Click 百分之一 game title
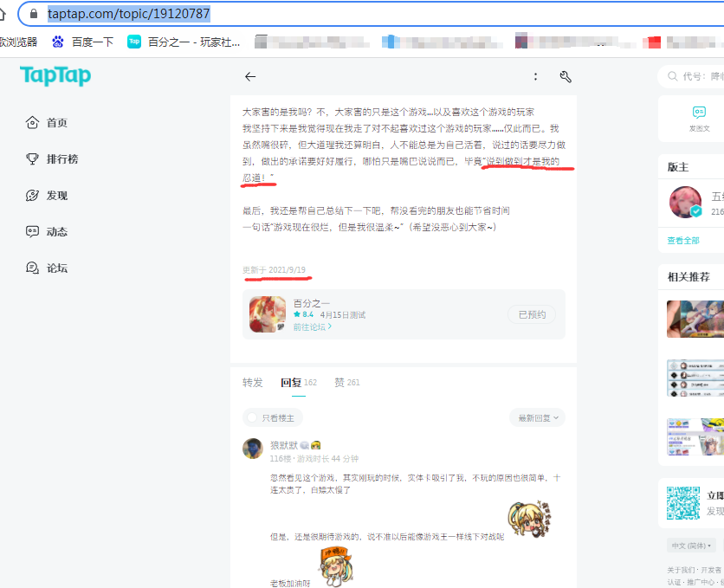Viewport: 724px width, 588px height. click(x=312, y=303)
